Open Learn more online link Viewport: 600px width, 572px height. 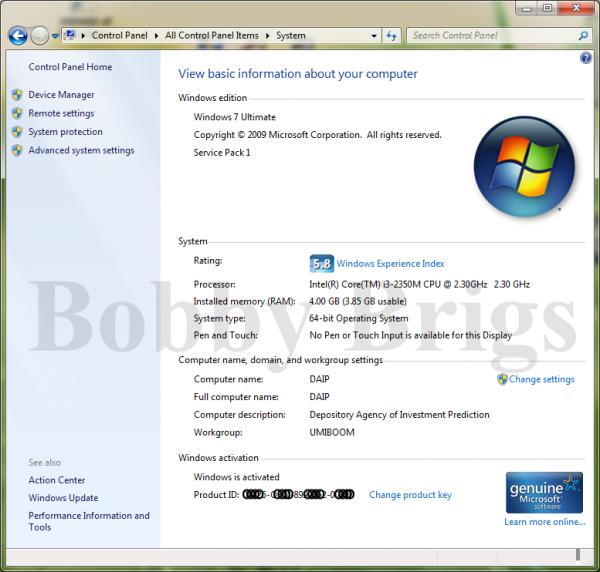[545, 522]
